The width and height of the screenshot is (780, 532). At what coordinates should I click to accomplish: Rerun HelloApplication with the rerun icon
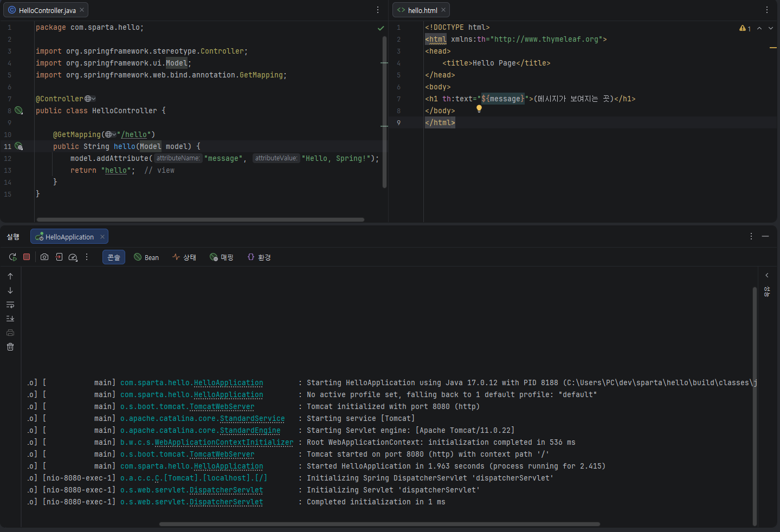[x=12, y=257]
